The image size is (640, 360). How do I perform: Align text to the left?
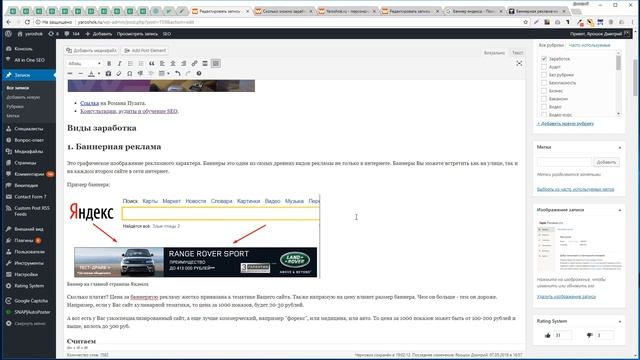[x=162, y=63]
